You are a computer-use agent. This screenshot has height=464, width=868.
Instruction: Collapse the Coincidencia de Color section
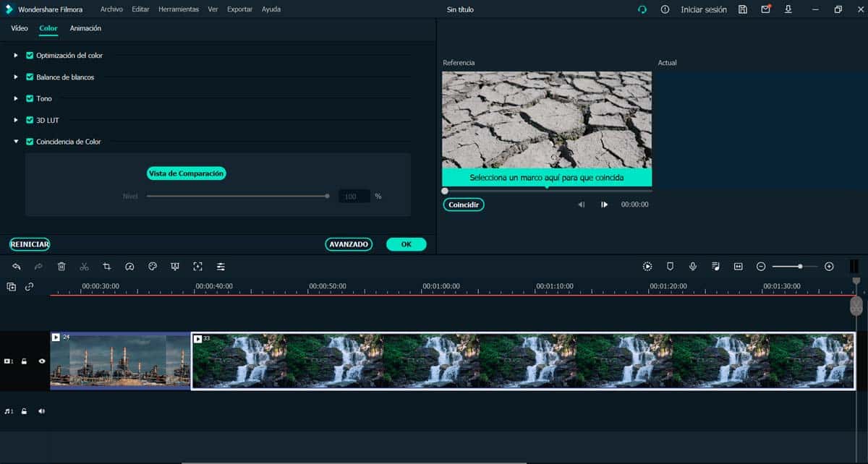(x=16, y=142)
